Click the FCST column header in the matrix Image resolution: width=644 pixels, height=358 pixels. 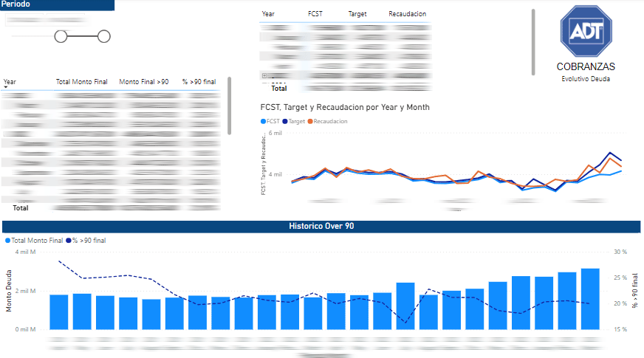pos(315,13)
